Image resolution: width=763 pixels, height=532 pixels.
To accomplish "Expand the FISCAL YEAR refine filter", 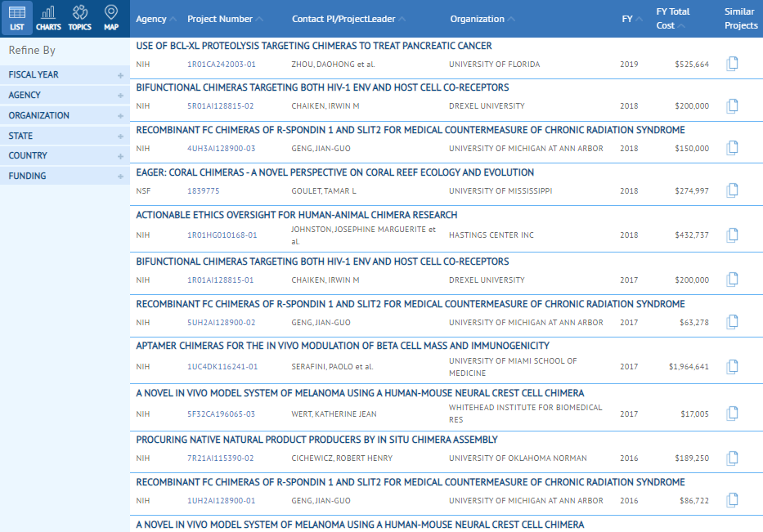I will 65,75.
